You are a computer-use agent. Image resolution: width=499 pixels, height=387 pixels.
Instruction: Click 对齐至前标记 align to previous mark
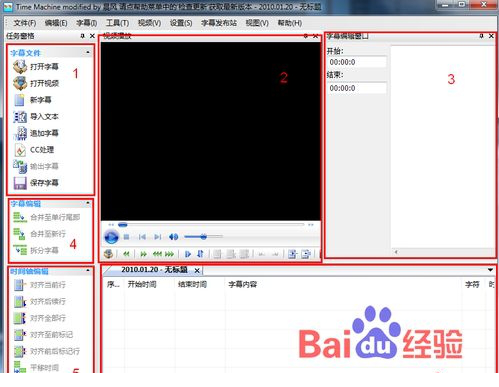43,334
